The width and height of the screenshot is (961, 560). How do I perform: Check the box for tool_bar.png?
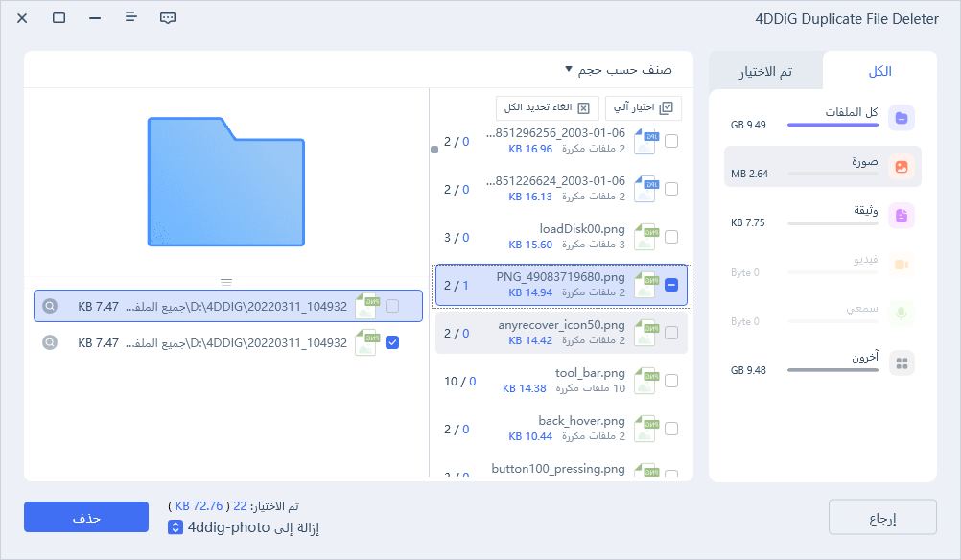[671, 381]
